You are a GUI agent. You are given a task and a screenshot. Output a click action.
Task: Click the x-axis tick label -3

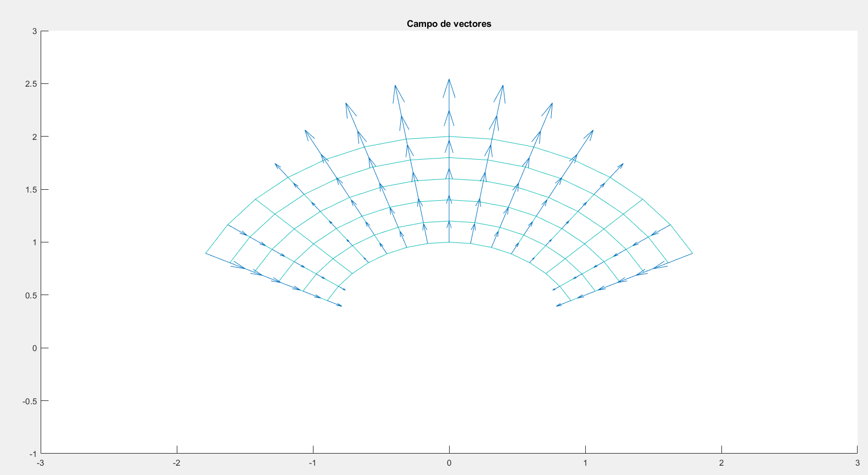click(x=40, y=463)
